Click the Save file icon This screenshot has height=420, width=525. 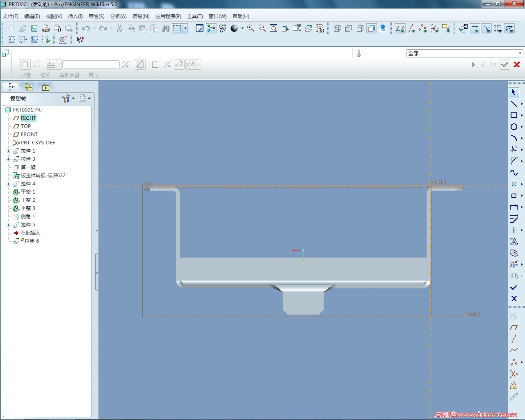coord(34,28)
